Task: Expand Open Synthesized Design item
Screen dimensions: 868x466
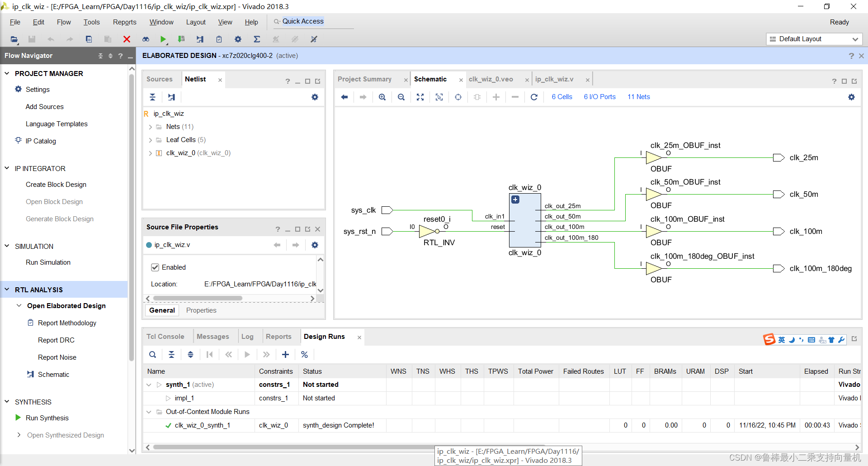Action: pyautogui.click(x=19, y=435)
